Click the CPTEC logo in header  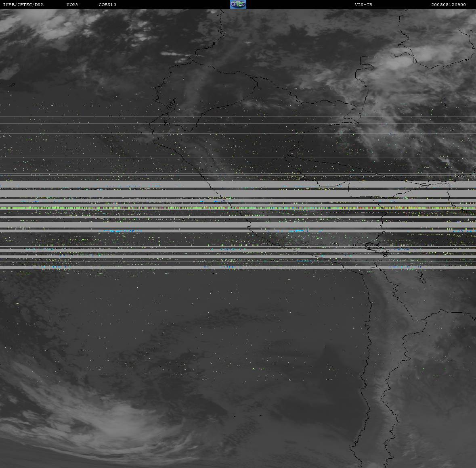tap(238, 4)
